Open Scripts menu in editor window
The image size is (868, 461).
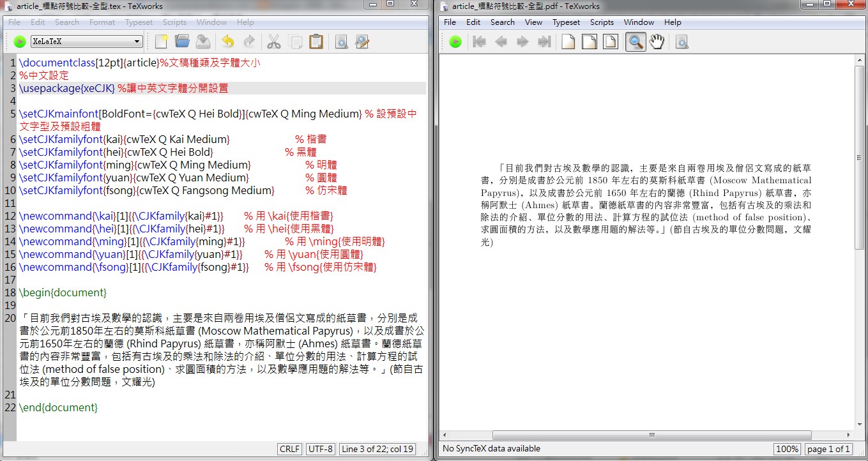pyautogui.click(x=174, y=22)
